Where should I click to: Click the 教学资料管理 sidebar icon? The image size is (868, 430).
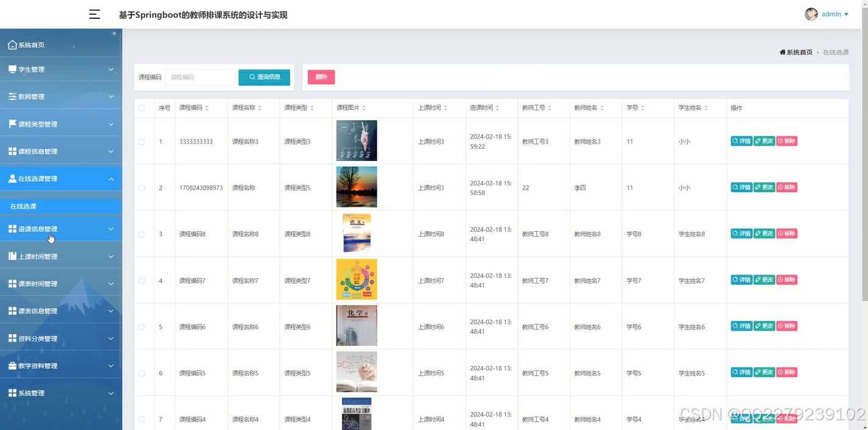click(x=11, y=365)
